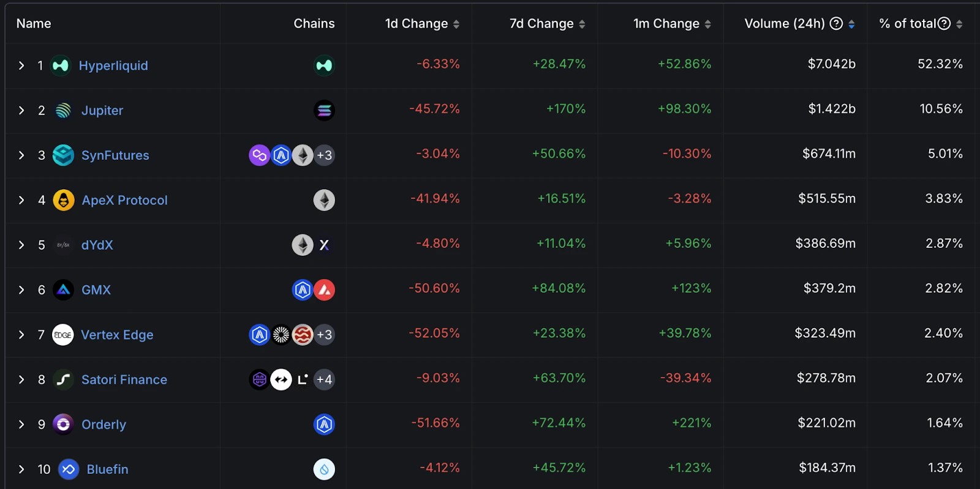This screenshot has height=489, width=980.
Task: Sort by 1d Change column arrows
Action: 456,24
